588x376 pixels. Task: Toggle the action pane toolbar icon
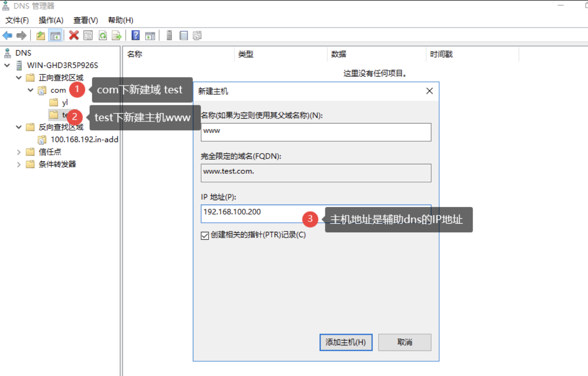click(x=150, y=35)
